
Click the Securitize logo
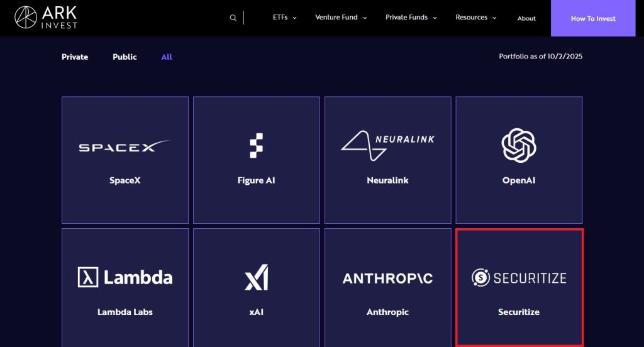(x=519, y=277)
